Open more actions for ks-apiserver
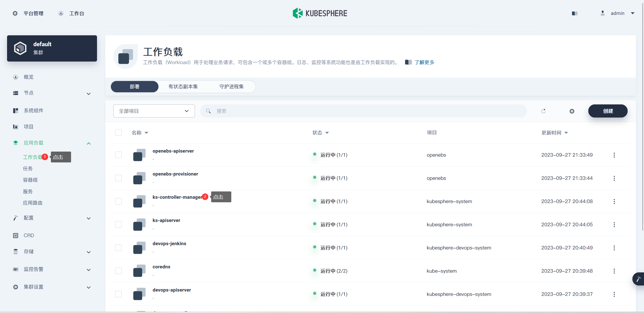This screenshot has height=313, width=644. click(614, 224)
